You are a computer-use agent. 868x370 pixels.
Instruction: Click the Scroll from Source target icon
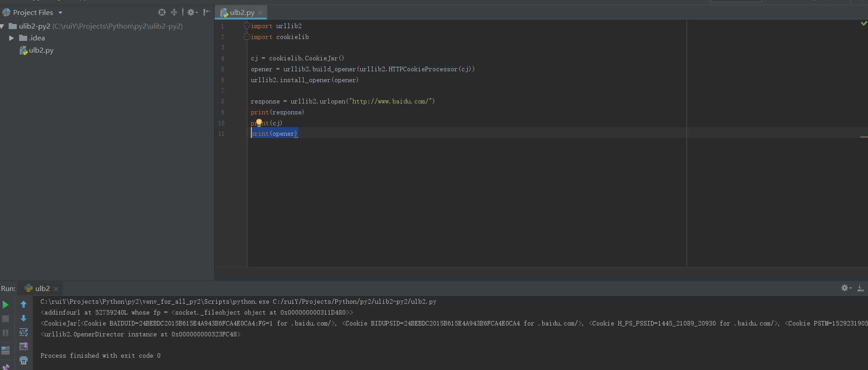point(162,12)
